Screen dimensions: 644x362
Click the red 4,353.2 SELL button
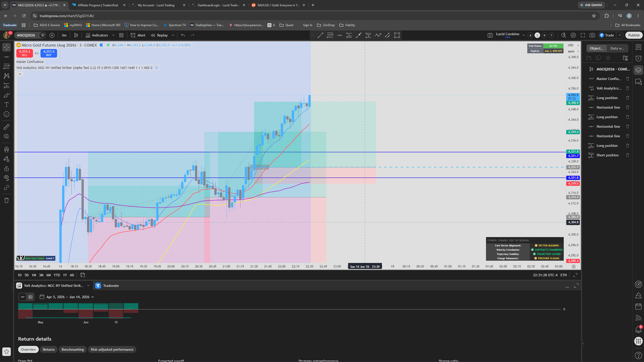[24, 53]
